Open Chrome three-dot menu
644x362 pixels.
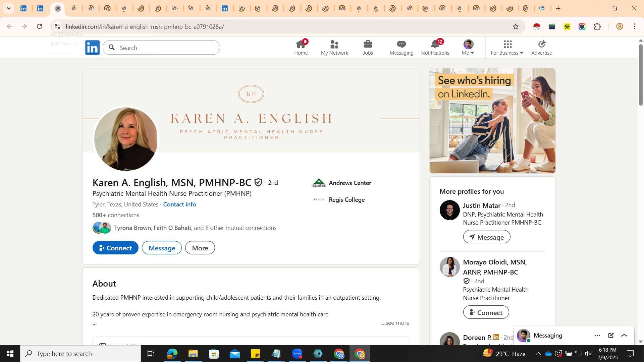tap(635, 26)
